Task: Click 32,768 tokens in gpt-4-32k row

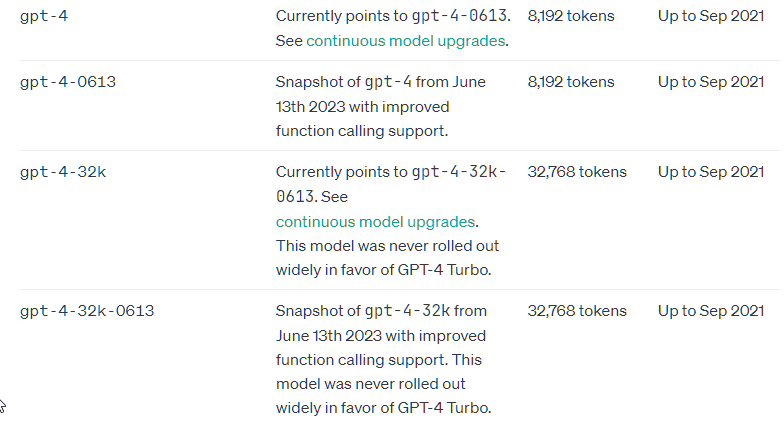Action: tap(577, 172)
